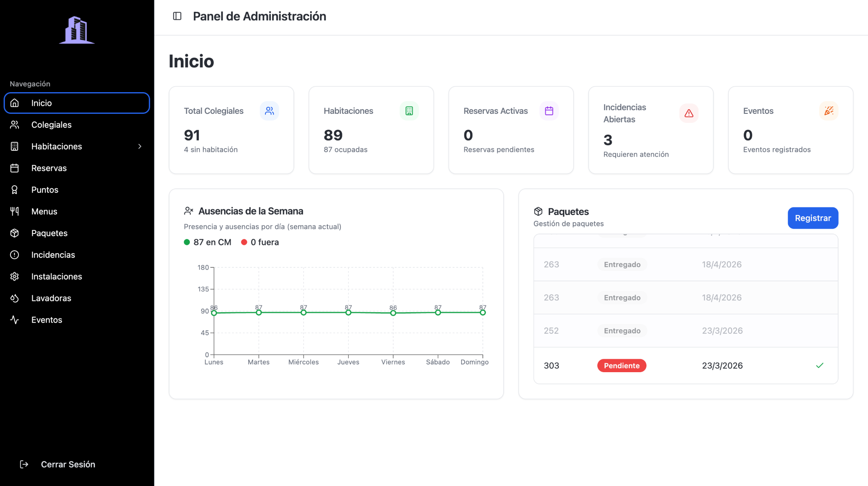Image resolution: width=868 pixels, height=486 pixels.
Task: Toggle the sidebar panel icon
Action: click(177, 16)
